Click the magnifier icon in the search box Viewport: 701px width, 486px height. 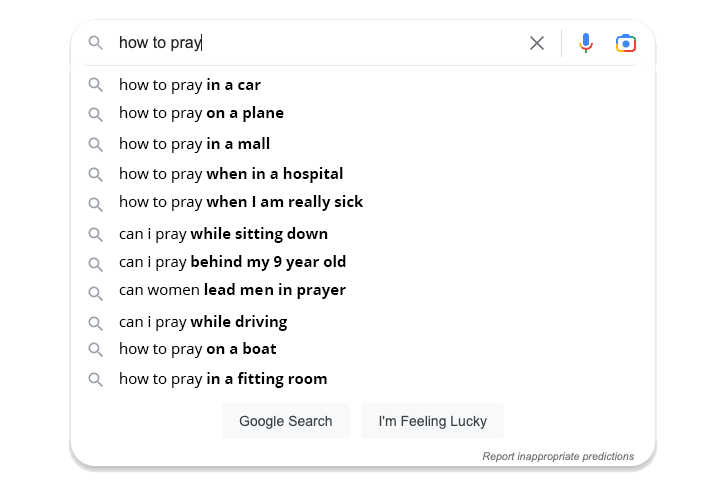(96, 43)
